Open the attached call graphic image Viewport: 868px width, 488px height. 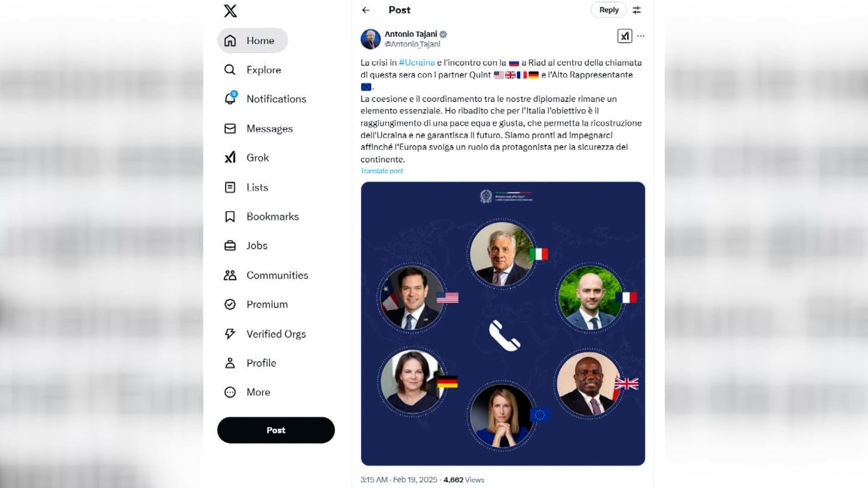(x=503, y=324)
